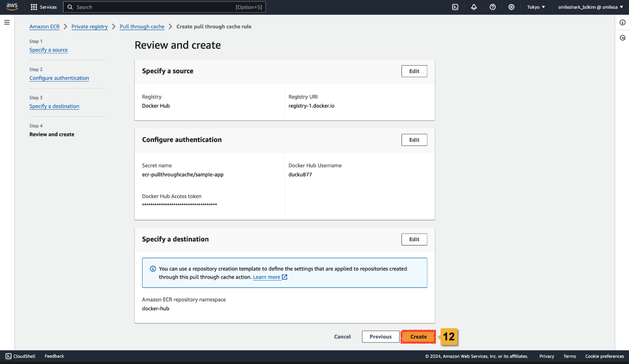Image resolution: width=629 pixels, height=364 pixels.
Task: Edit the Specify a destination section
Action: click(x=414, y=240)
